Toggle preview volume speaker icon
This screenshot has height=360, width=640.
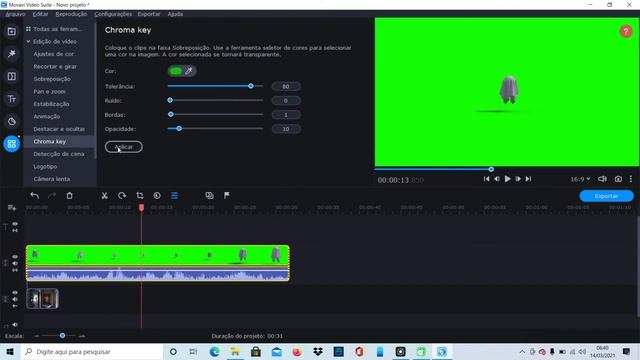(x=602, y=179)
